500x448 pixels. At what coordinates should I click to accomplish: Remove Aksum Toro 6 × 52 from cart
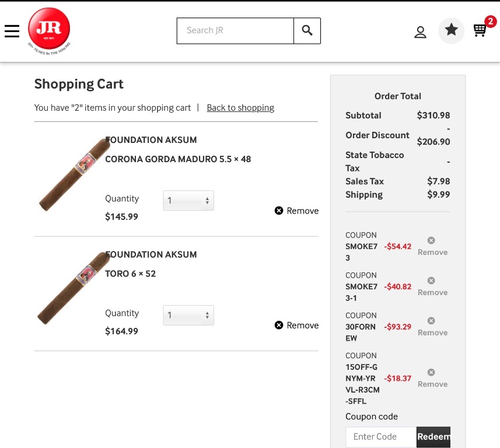tap(297, 325)
